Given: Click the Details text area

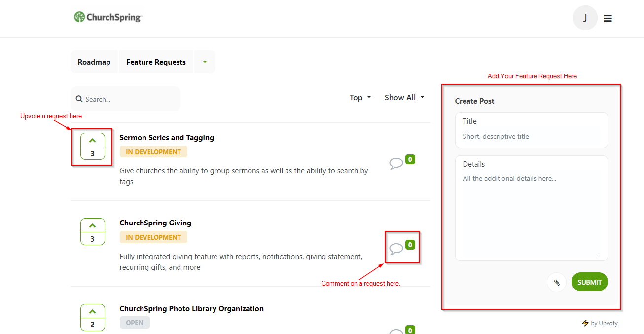Looking at the screenshot, I should coord(532,208).
